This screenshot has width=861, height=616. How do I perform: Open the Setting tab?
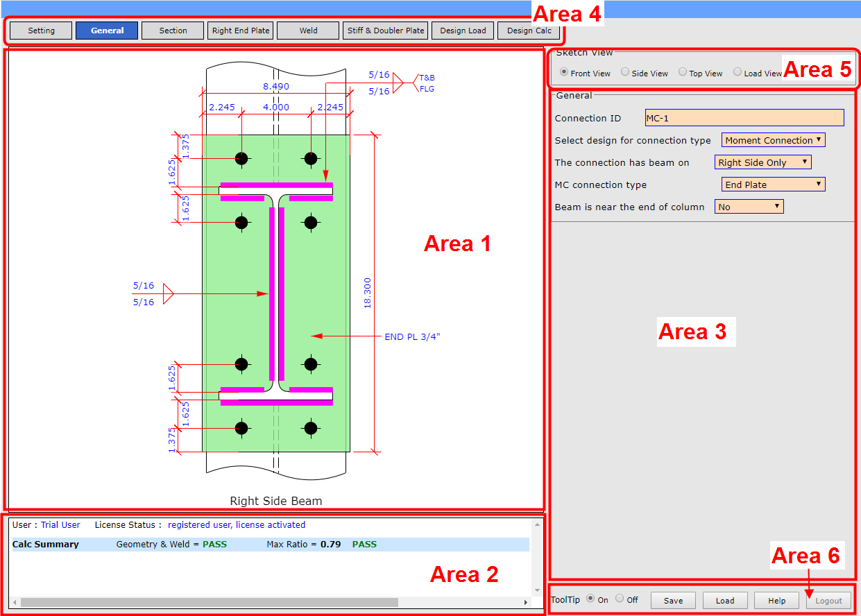tap(41, 31)
